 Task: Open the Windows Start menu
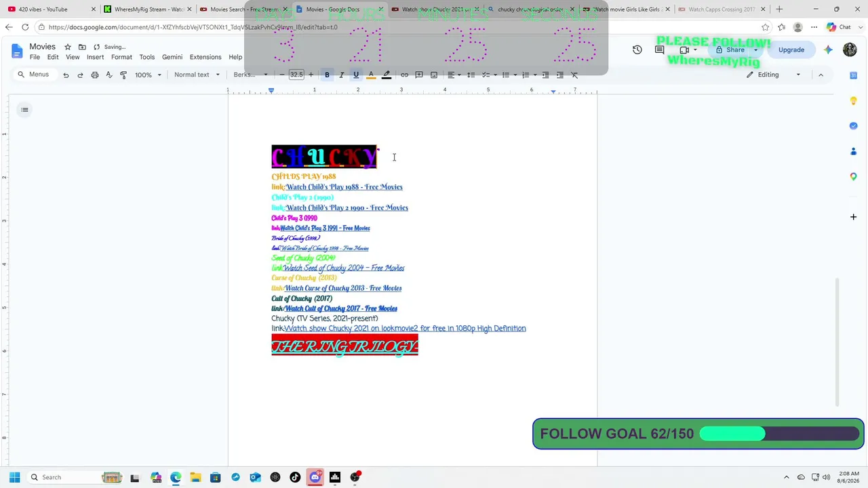[14, 477]
